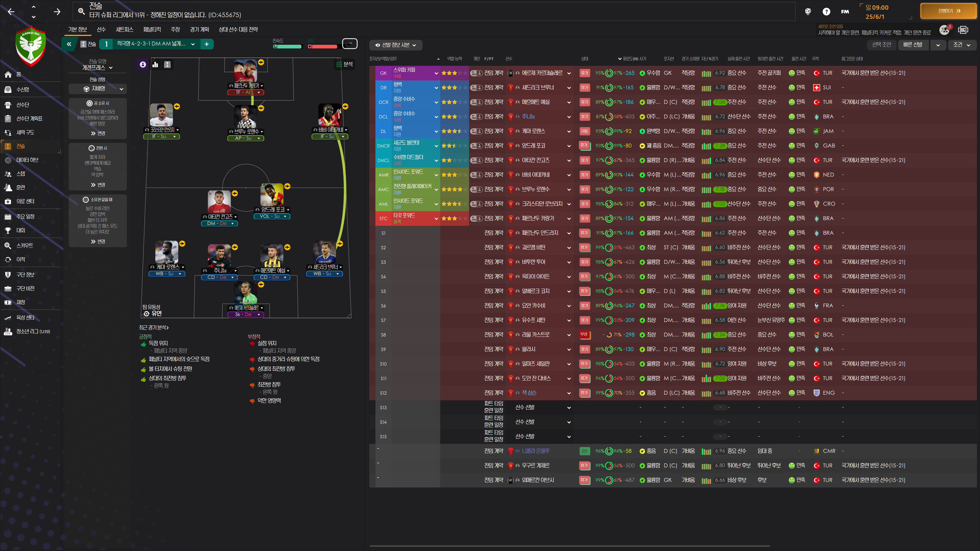Open 의료 센터 in the sidebar
Viewport: 980px width, 551px height.
25,201
